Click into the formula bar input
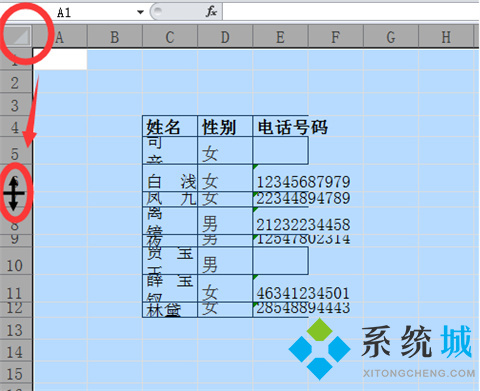This screenshot has width=480, height=391. click(x=351, y=12)
